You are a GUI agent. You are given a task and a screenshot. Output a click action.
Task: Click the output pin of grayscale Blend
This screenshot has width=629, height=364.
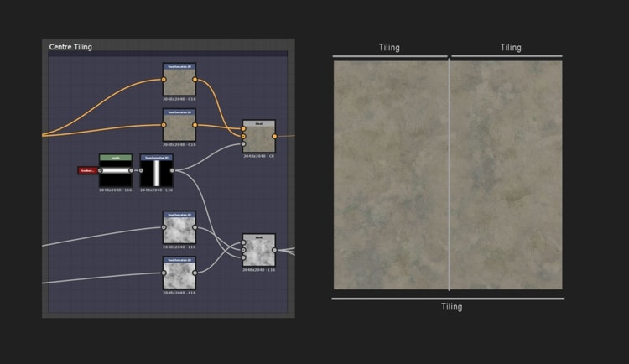[274, 250]
